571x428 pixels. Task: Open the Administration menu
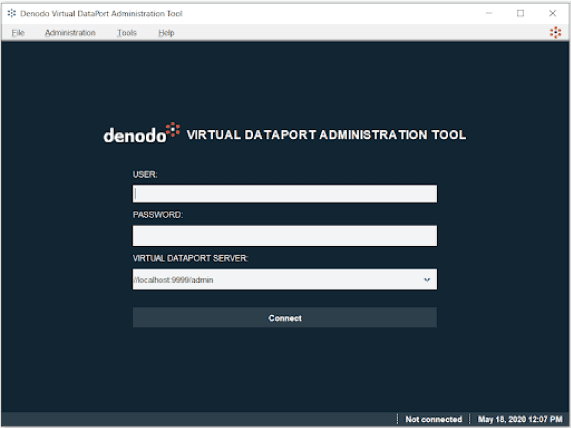click(x=70, y=33)
